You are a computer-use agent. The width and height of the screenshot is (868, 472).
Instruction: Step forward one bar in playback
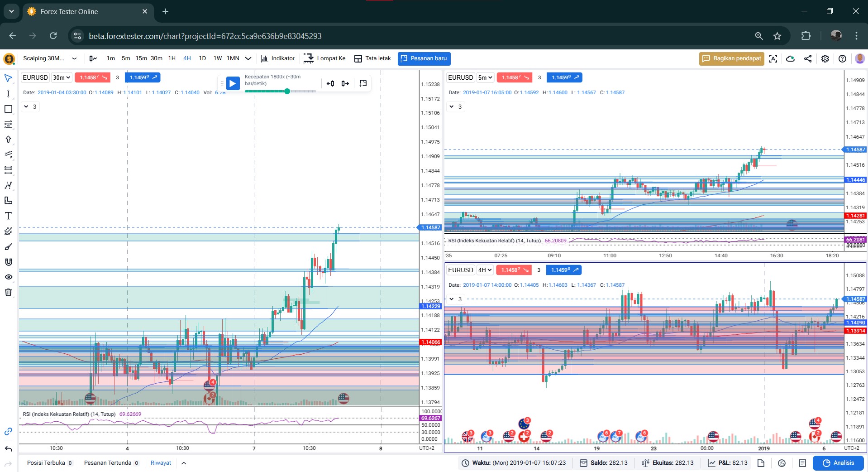coord(345,83)
